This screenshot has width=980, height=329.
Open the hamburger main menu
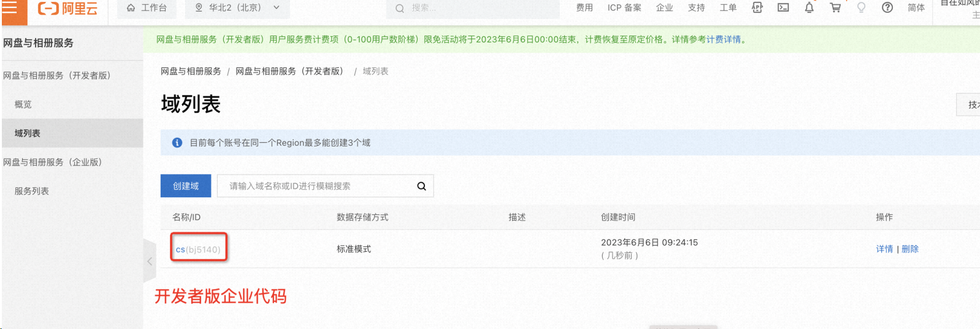(10, 8)
